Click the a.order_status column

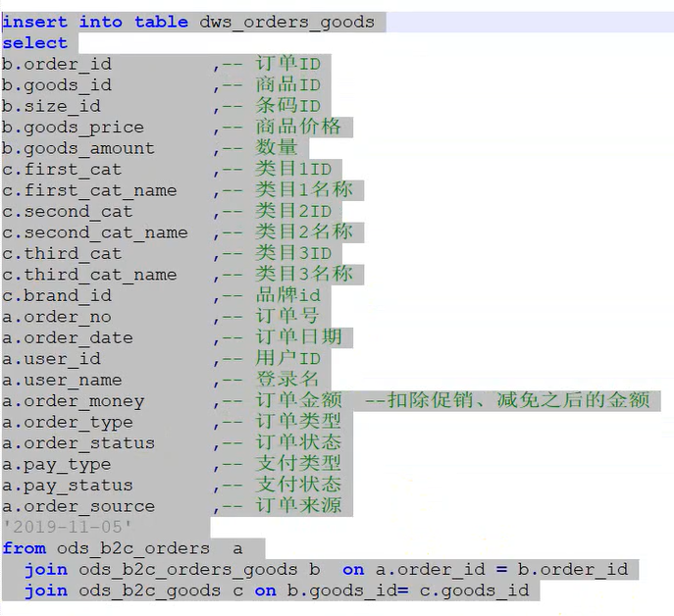pos(78,443)
